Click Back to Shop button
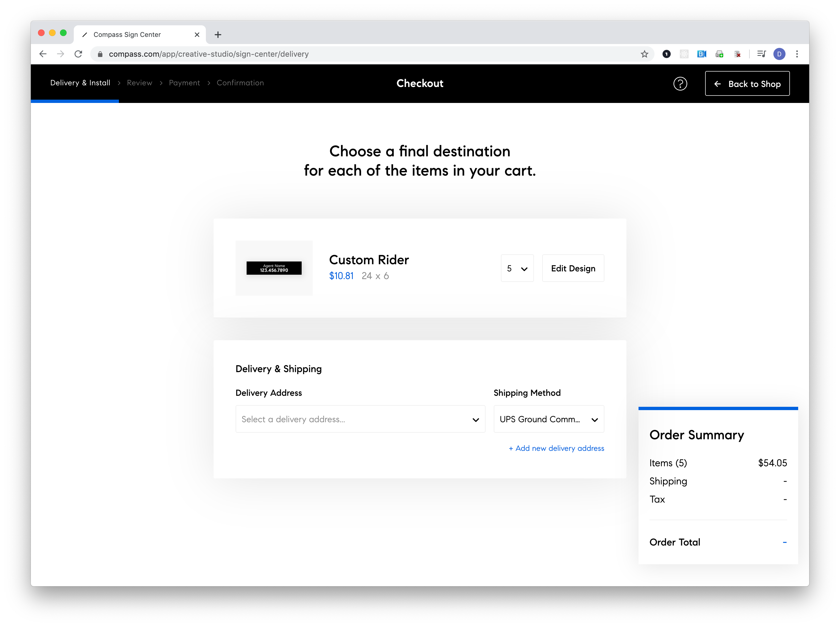The height and width of the screenshot is (627, 840). 747,84
